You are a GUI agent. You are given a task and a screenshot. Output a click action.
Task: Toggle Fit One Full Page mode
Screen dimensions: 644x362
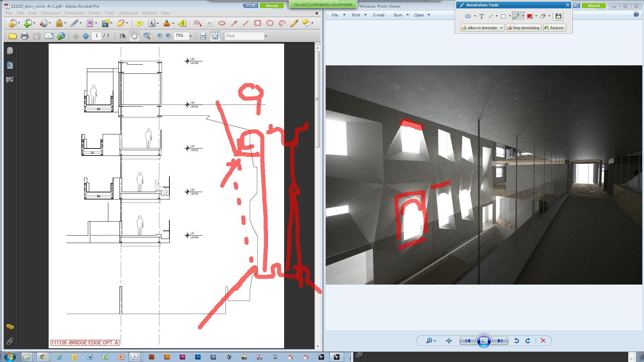tap(215, 36)
